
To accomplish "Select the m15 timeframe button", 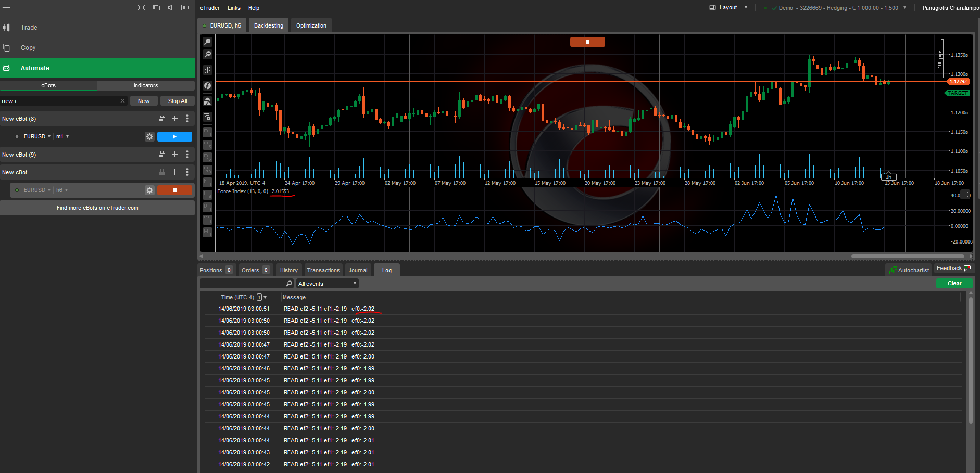I will [x=207, y=157].
